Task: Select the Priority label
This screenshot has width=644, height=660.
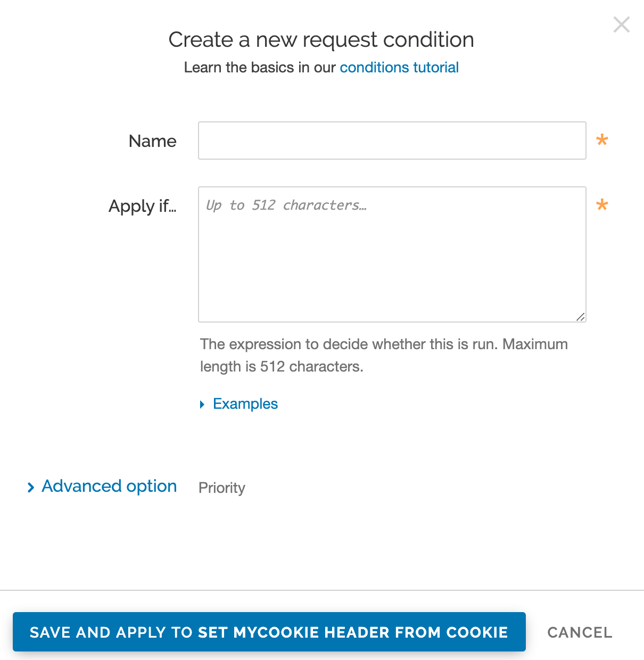Action: (221, 488)
